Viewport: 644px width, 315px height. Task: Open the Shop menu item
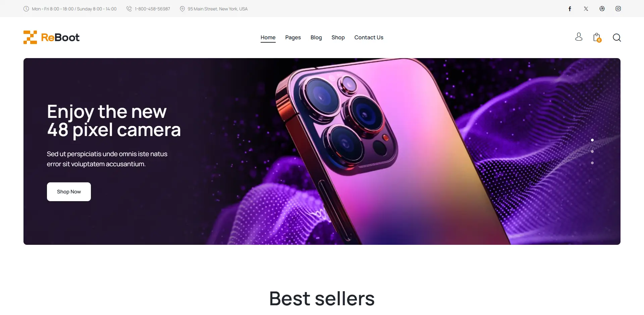tap(338, 37)
